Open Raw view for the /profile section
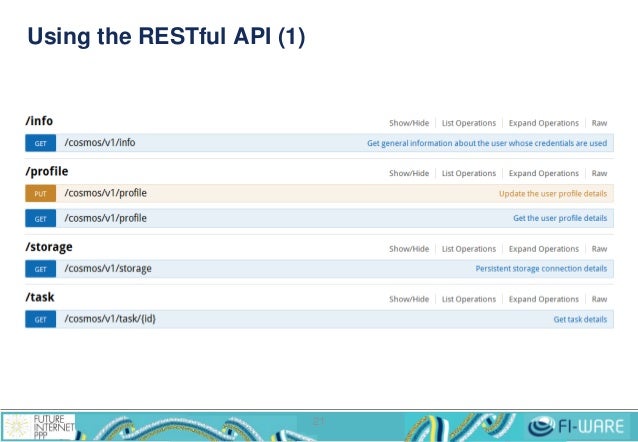The image size is (638, 442). (599, 173)
